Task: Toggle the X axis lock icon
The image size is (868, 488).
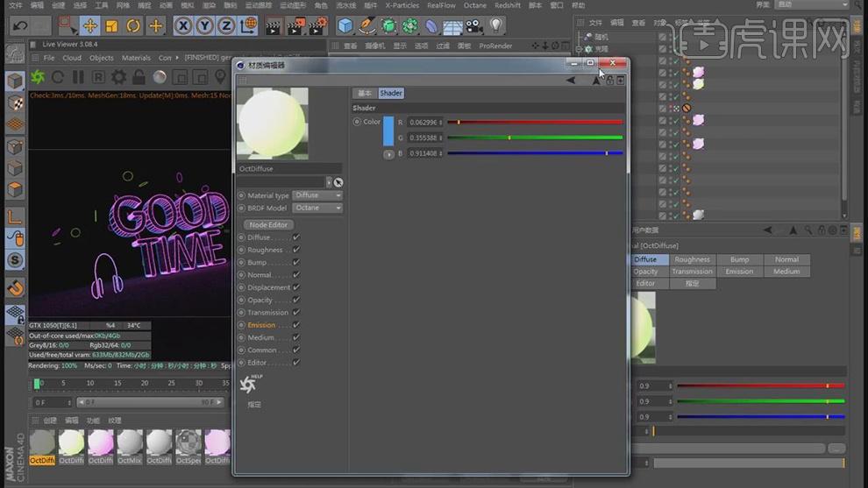Action: (x=183, y=26)
